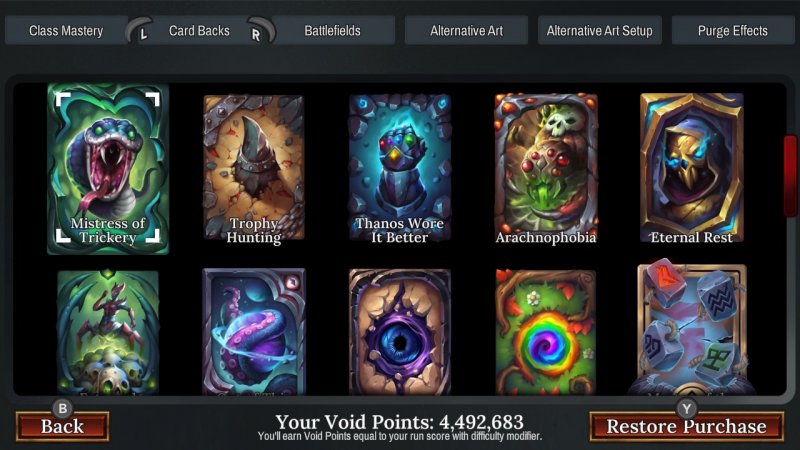Select the tentacle planet card back
The image size is (800, 450).
[x=254, y=332]
